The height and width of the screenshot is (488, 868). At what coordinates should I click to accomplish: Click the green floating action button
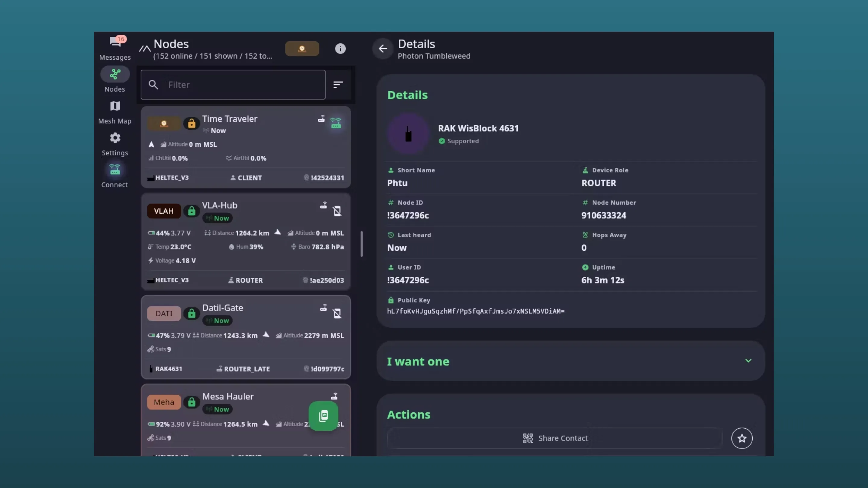323,416
